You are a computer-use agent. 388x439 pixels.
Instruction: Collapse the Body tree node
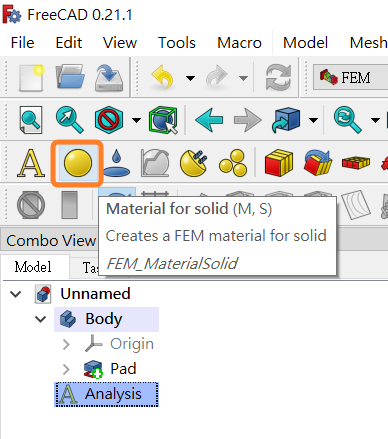(x=40, y=319)
